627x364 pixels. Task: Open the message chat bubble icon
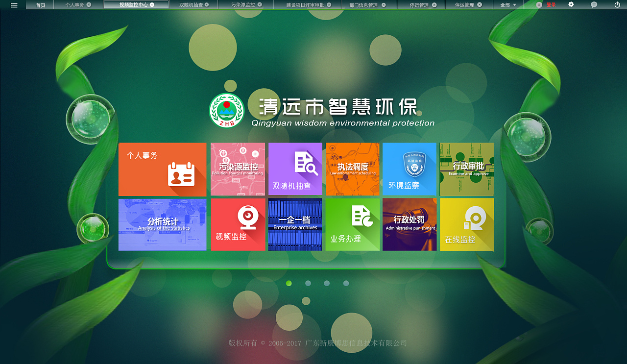[594, 4]
